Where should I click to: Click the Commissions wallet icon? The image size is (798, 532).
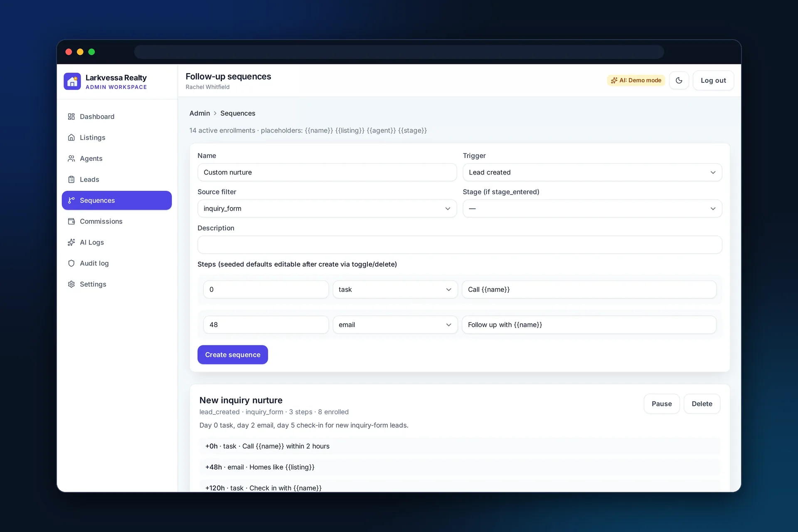click(71, 222)
